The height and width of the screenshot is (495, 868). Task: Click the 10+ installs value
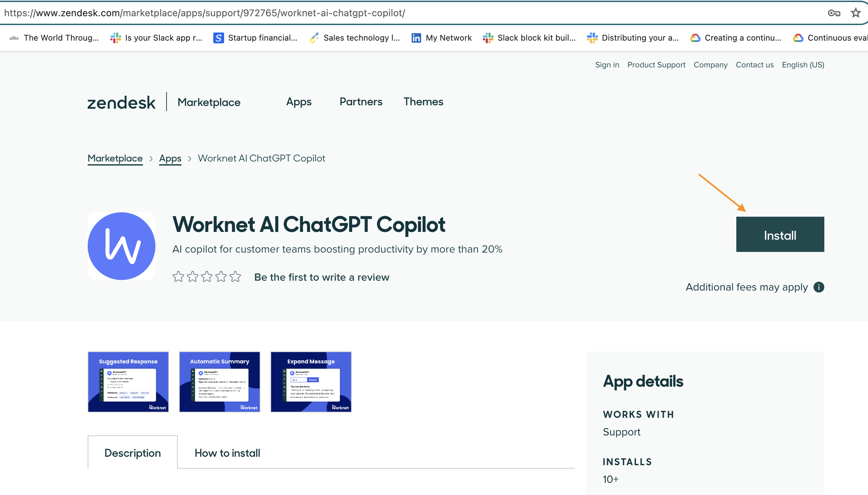pyautogui.click(x=611, y=479)
